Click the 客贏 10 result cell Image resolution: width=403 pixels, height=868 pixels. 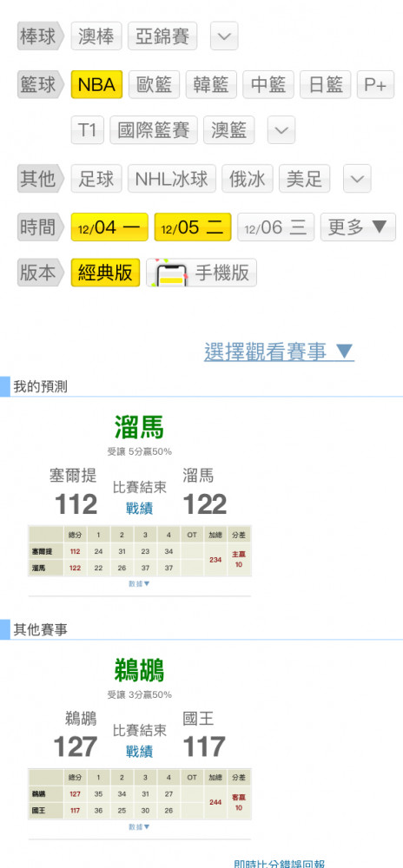pos(239,803)
